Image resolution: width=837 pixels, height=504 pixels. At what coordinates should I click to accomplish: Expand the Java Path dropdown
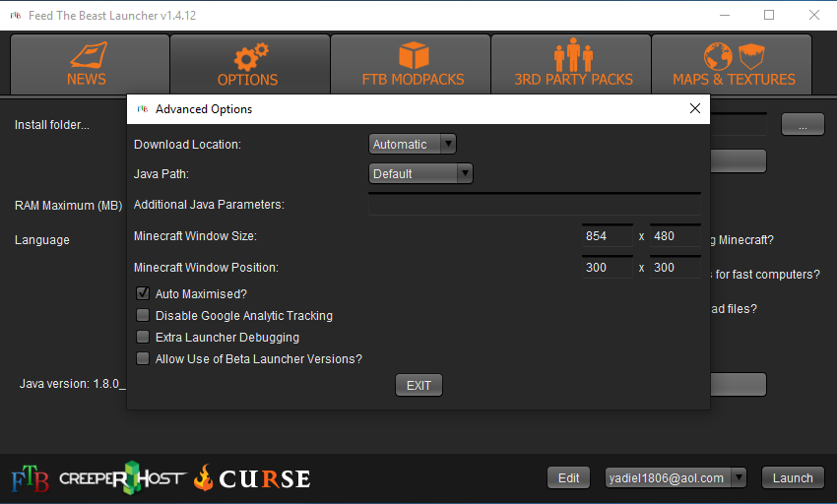click(x=420, y=173)
